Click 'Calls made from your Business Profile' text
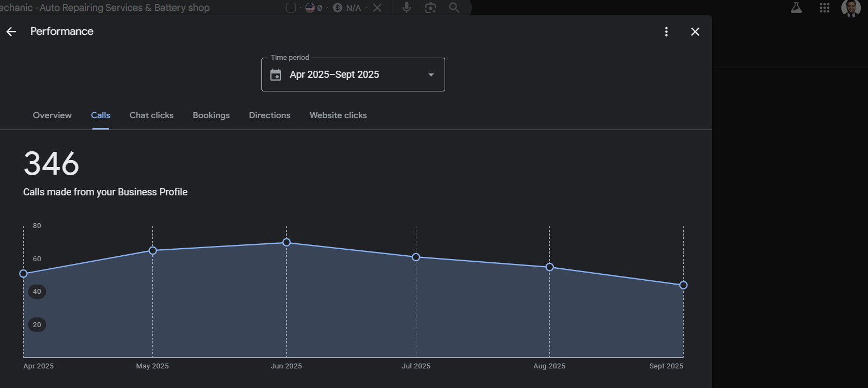 105,192
